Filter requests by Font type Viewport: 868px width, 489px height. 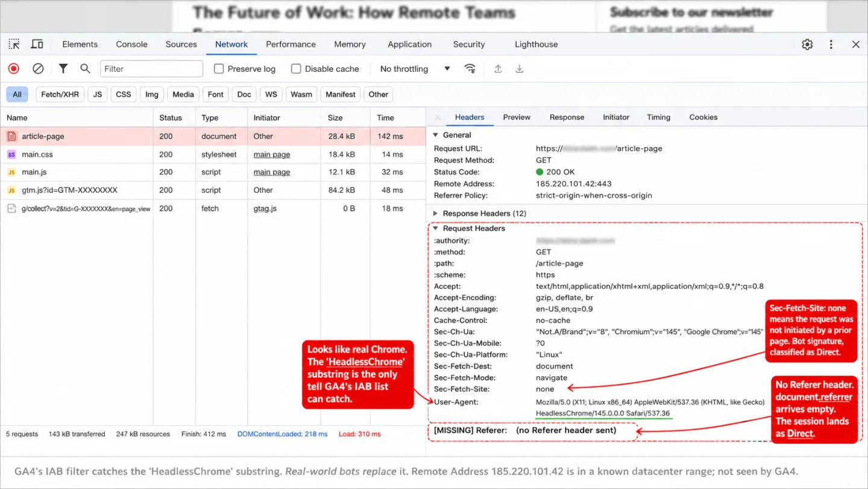216,94
